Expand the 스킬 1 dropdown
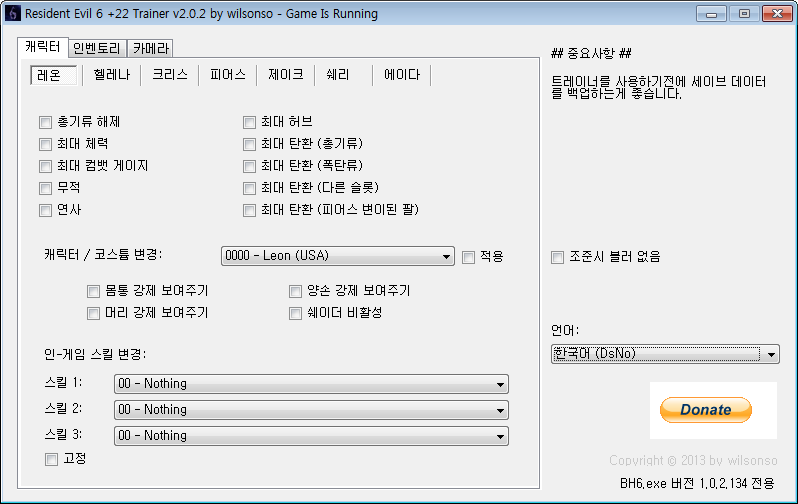The image size is (798, 504). pos(311,384)
